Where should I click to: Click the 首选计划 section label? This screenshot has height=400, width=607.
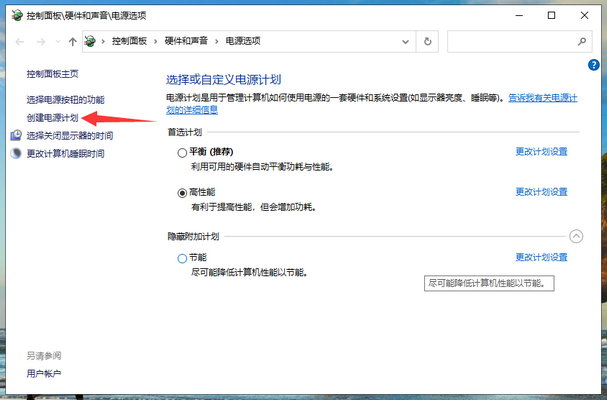pyautogui.click(x=185, y=132)
